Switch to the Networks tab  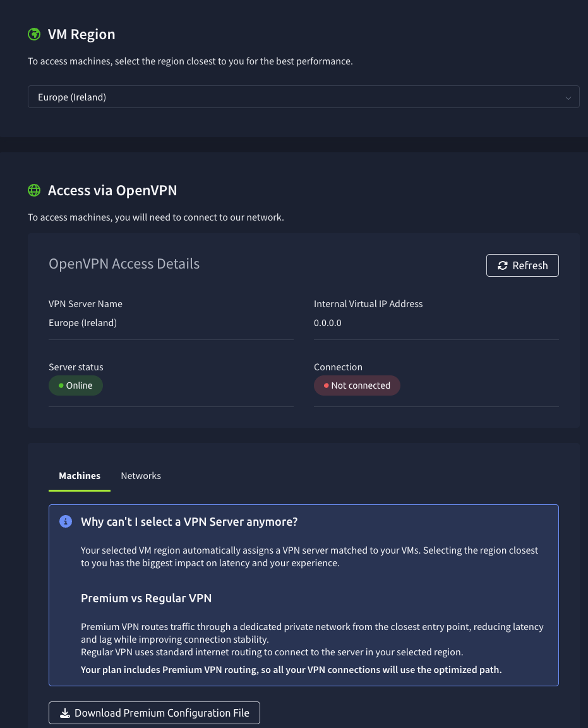(141, 476)
